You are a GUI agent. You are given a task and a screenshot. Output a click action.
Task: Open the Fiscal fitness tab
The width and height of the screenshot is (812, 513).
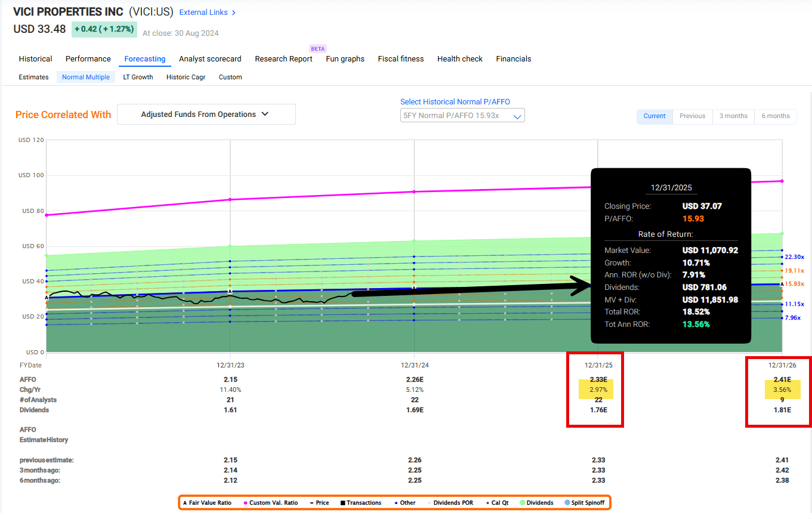coord(400,58)
